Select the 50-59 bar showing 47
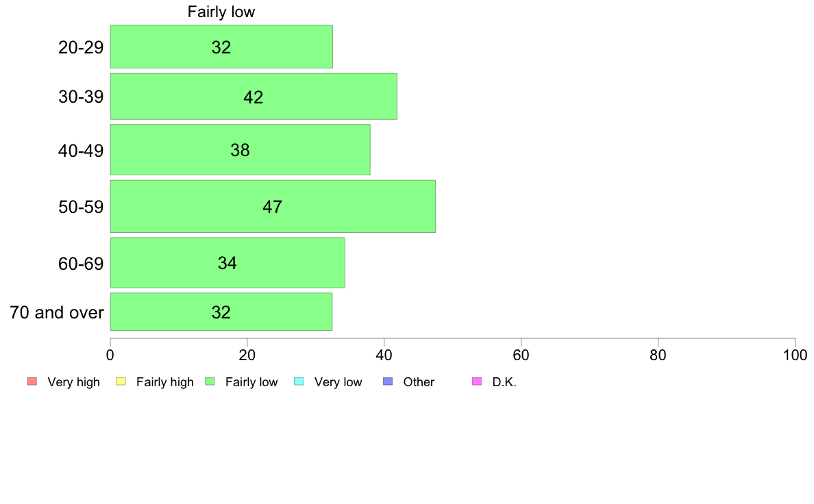 click(x=273, y=206)
